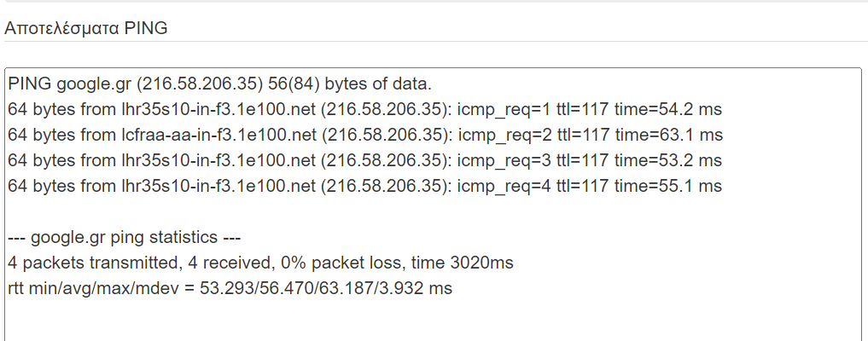
Task: Click the time=53.2 ms value
Action: click(668, 160)
